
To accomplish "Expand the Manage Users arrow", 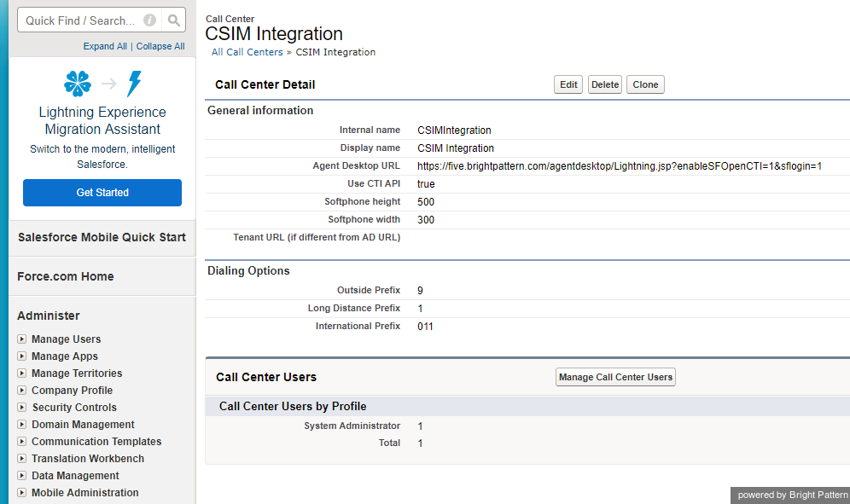I will 21,339.
